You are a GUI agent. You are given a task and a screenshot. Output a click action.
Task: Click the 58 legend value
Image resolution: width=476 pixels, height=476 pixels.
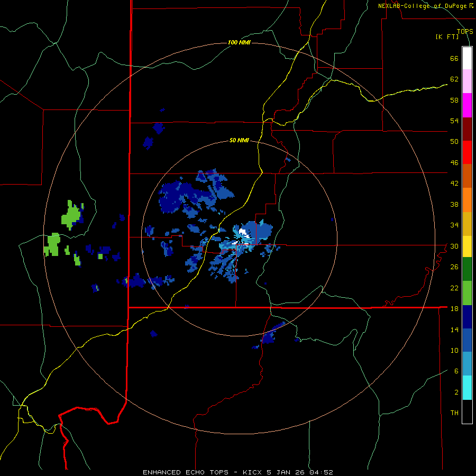click(x=454, y=100)
